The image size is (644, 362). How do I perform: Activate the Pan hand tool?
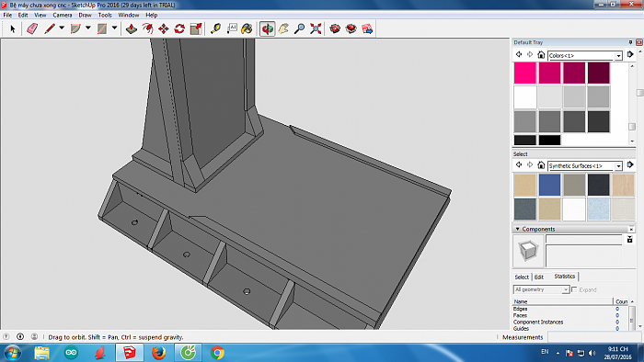(283, 28)
